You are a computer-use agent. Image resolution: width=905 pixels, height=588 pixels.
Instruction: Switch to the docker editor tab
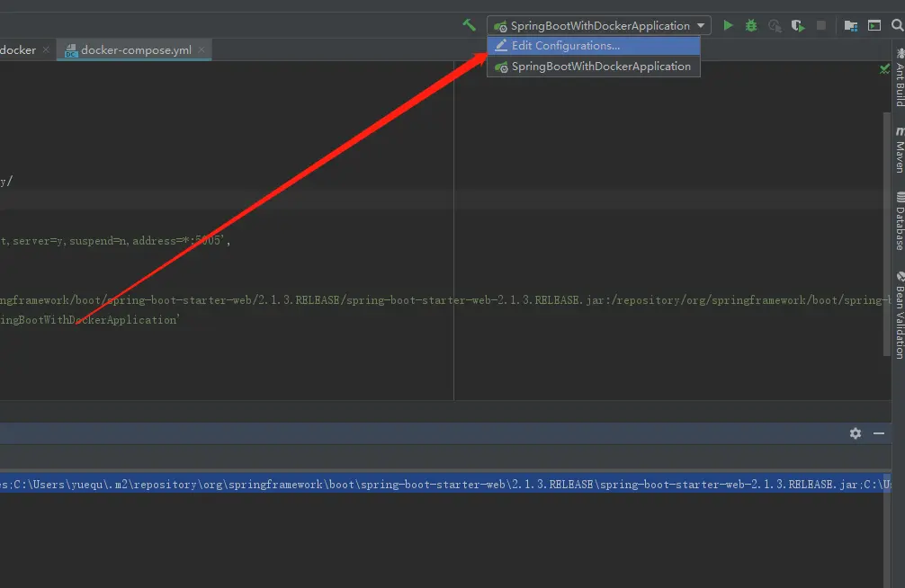tap(18, 50)
